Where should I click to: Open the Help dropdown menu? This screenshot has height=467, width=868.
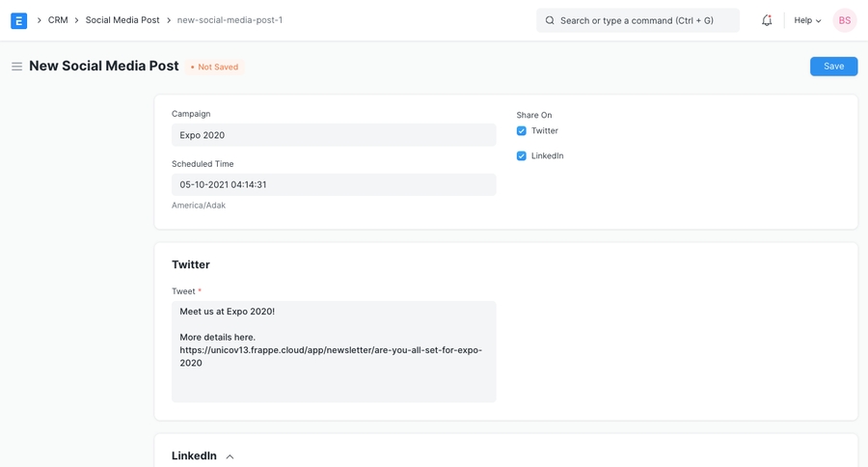pos(807,20)
